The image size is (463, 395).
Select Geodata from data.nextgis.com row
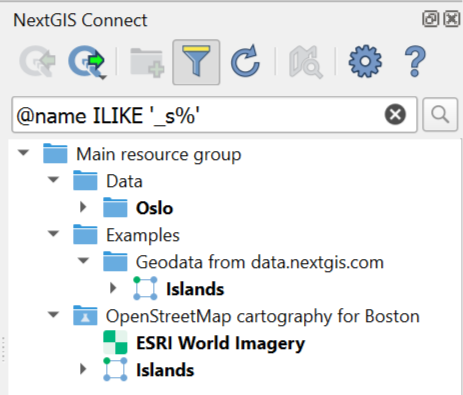pos(260,262)
